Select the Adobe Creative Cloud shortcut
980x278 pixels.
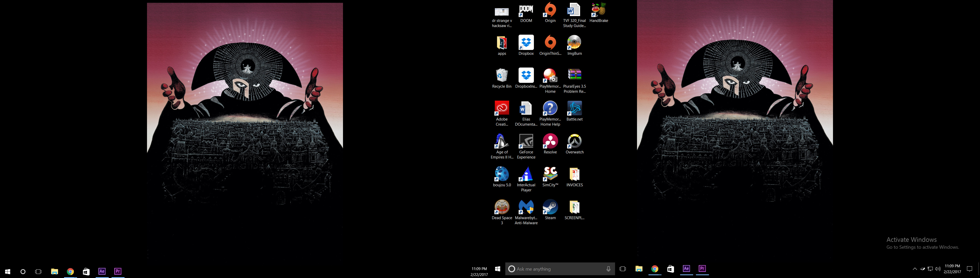(x=502, y=114)
